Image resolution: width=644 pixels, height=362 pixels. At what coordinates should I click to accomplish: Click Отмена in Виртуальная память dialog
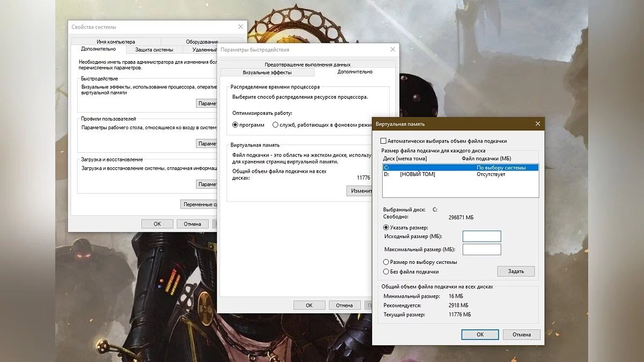[521, 335]
